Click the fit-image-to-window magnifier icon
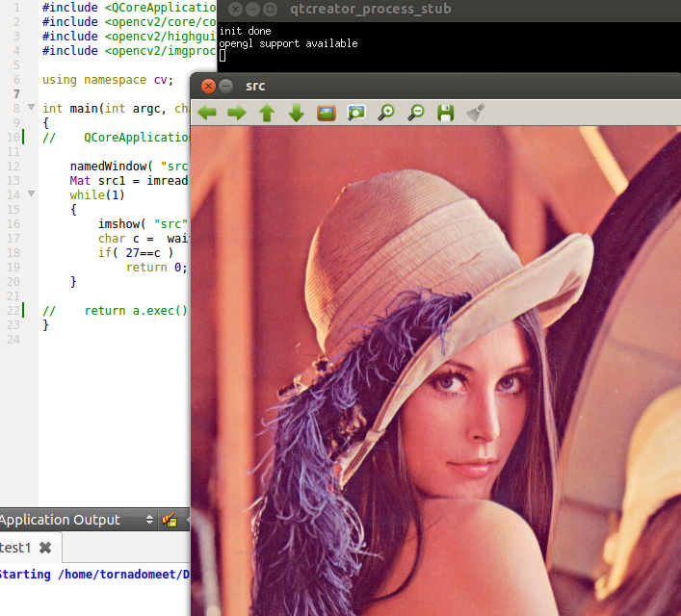 tap(356, 113)
